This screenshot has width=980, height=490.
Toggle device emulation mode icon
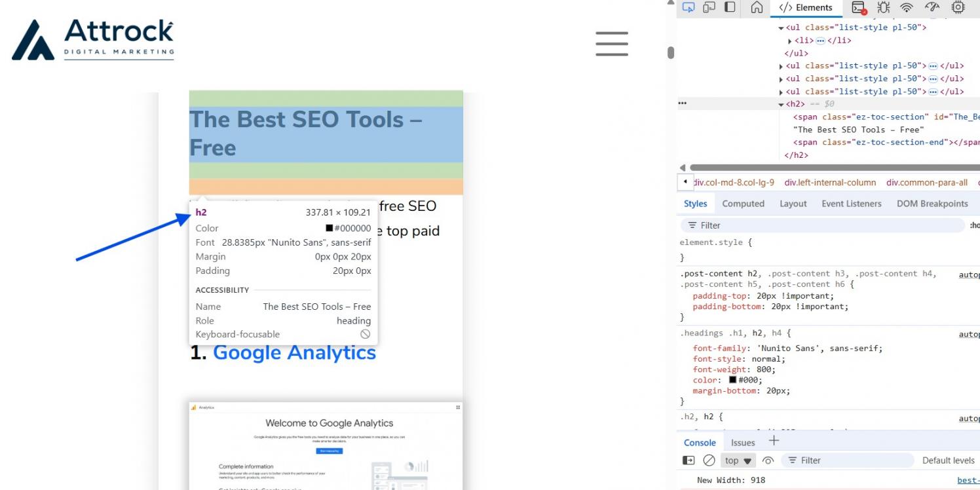pos(707,7)
